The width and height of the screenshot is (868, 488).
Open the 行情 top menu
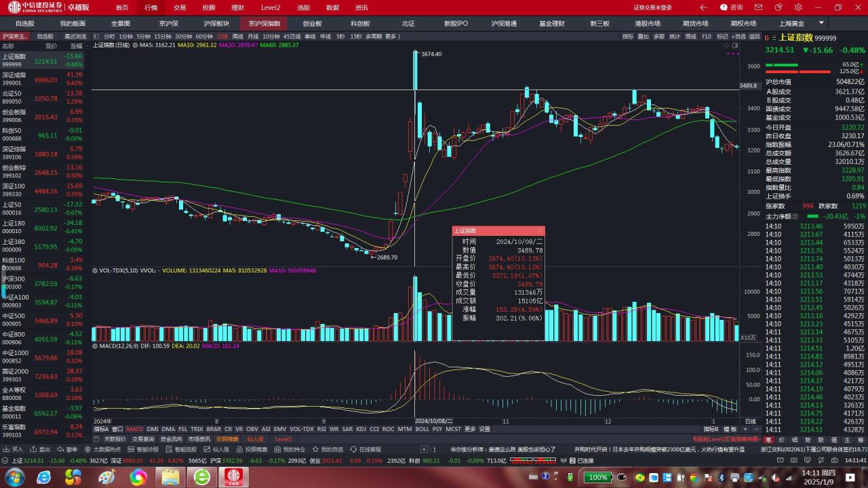(x=151, y=7)
